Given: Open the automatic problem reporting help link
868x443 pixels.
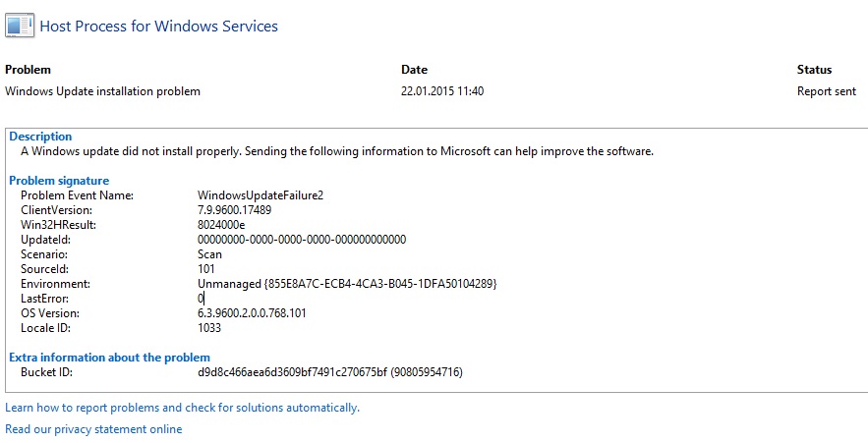Looking at the screenshot, I should (x=182, y=409).
